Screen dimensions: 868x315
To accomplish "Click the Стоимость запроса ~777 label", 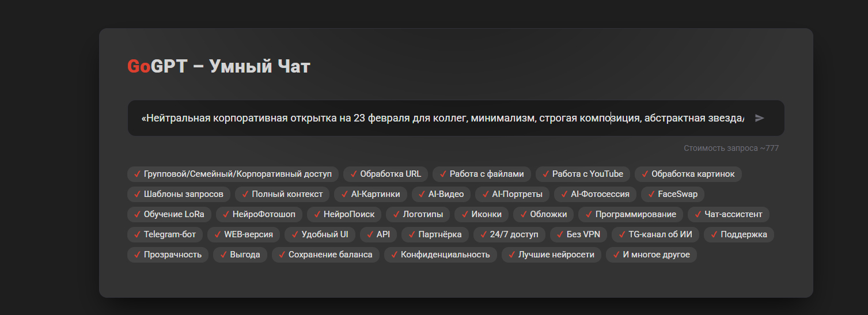I will pyautogui.click(x=731, y=148).
